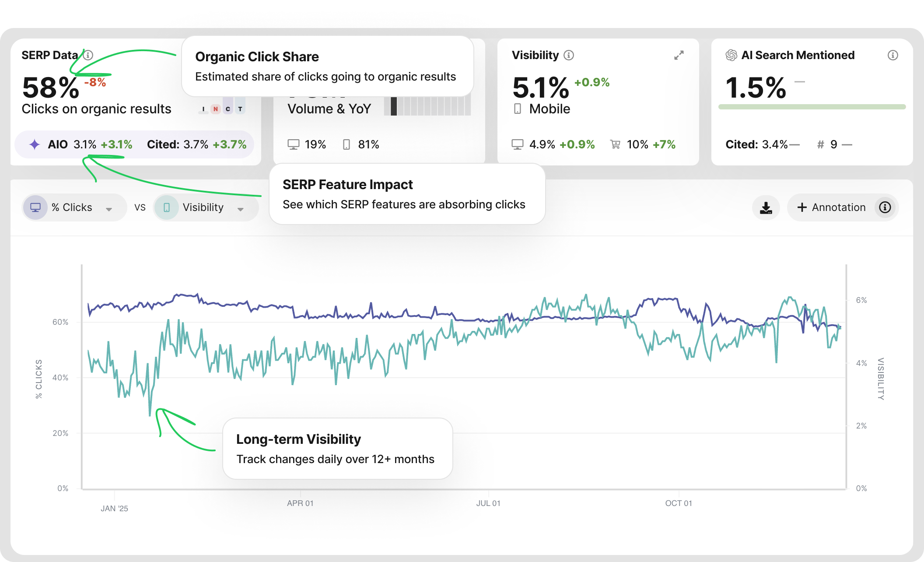The image size is (924, 562).
Task: Click the download chart icon
Action: (766, 207)
